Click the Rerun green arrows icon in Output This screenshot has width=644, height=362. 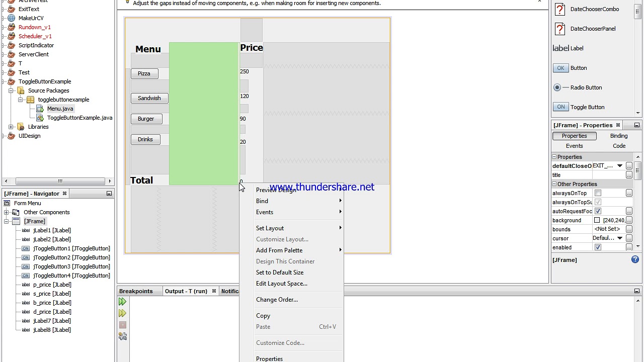pos(122,302)
